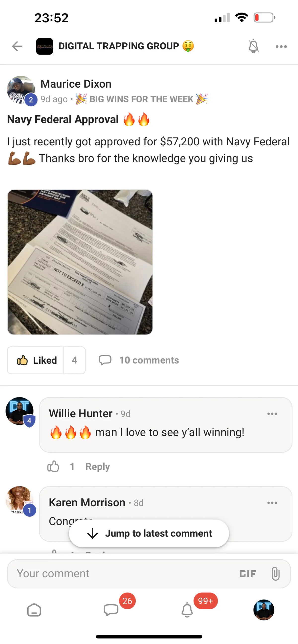Attach a file with paperclip icon
The width and height of the screenshot is (298, 644).
(275, 574)
